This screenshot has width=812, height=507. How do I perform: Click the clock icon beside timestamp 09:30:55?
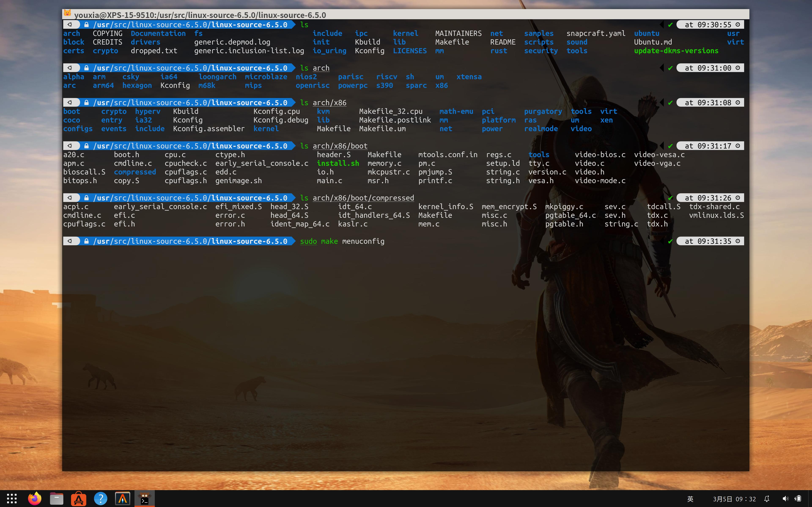pos(737,25)
